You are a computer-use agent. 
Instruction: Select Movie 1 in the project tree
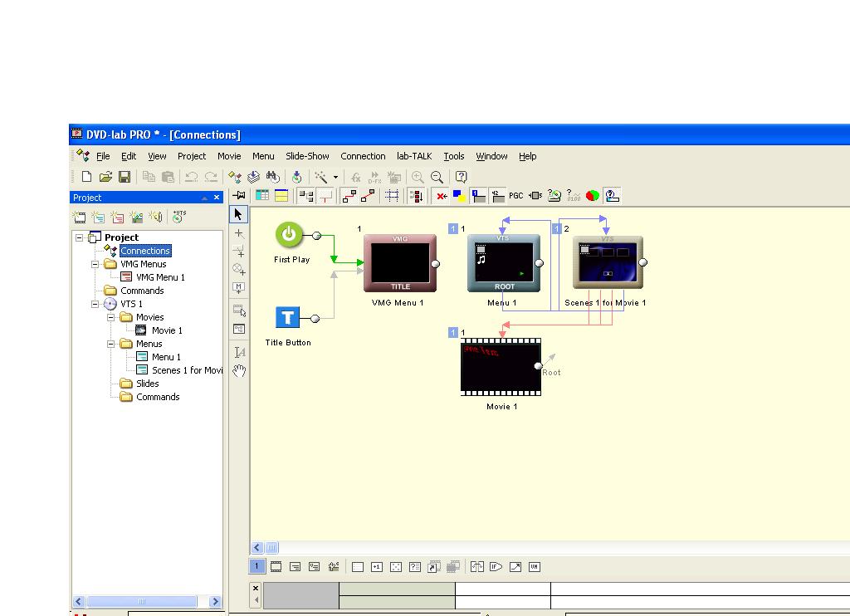167,330
